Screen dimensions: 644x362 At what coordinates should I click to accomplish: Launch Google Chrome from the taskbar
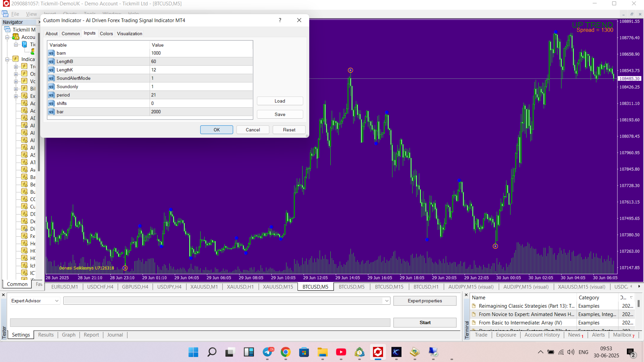[285, 353]
